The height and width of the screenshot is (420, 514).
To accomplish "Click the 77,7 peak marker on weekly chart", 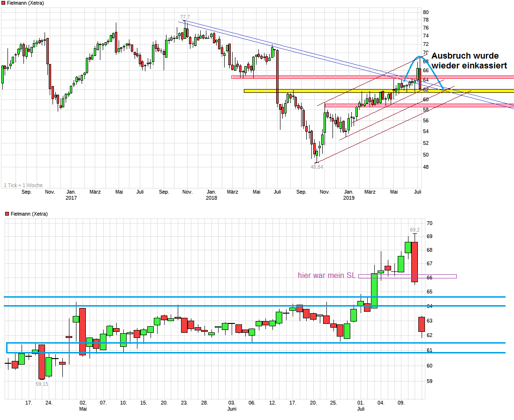I will point(185,16).
